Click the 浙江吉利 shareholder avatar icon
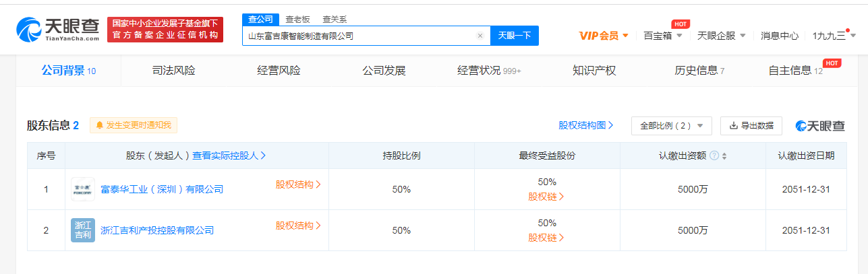This screenshot has height=274, width=868. [x=83, y=230]
